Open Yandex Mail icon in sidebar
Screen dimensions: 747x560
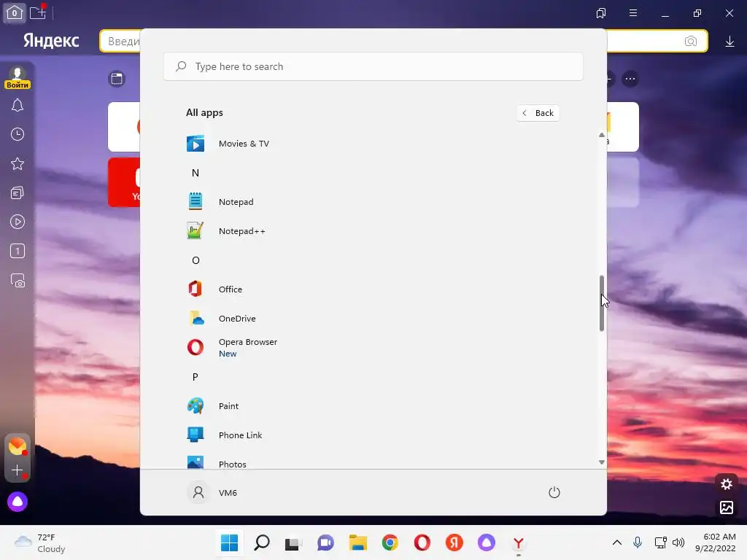tap(18, 447)
